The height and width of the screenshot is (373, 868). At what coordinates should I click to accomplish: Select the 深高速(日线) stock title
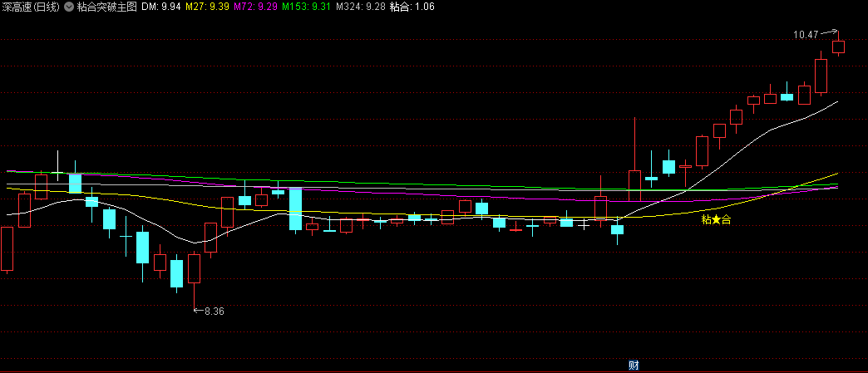[31, 7]
